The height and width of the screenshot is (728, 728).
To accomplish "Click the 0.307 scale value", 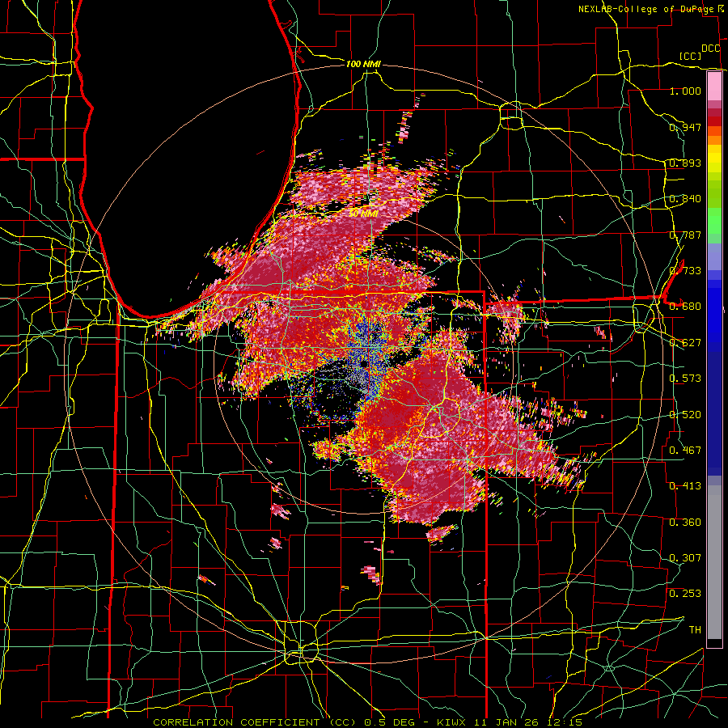I will (x=685, y=558).
